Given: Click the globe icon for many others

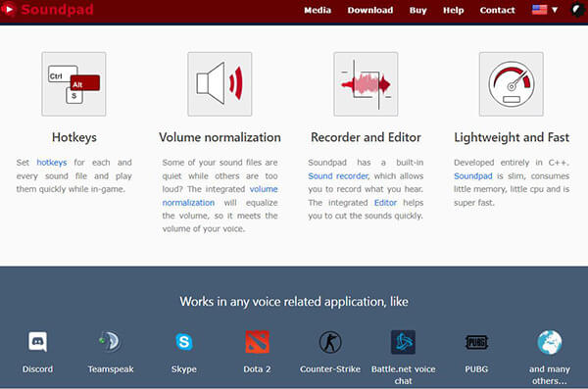Looking at the screenshot, I should click(x=550, y=342).
